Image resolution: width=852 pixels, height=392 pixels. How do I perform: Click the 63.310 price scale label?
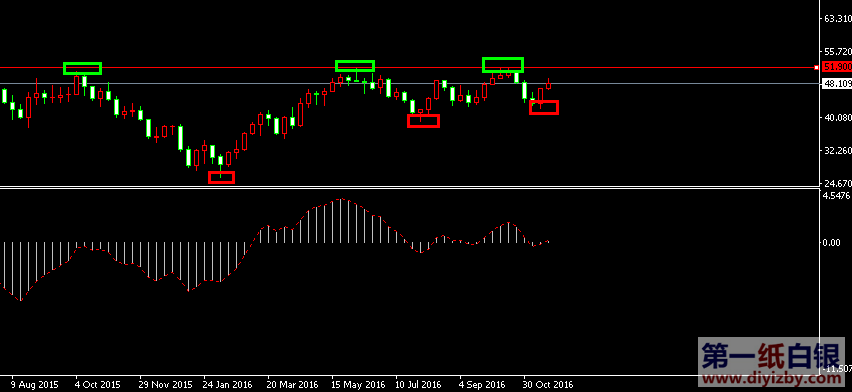(x=837, y=18)
